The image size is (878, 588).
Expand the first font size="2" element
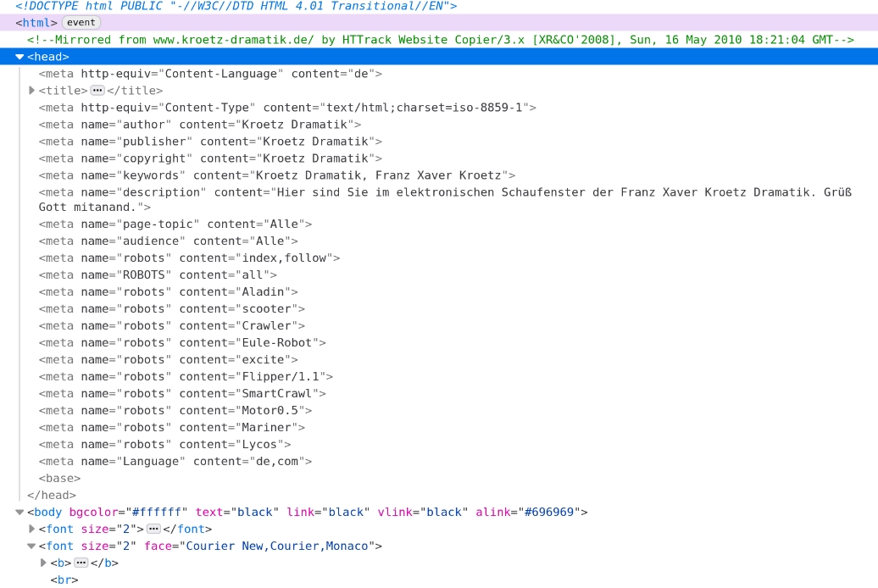(x=32, y=530)
